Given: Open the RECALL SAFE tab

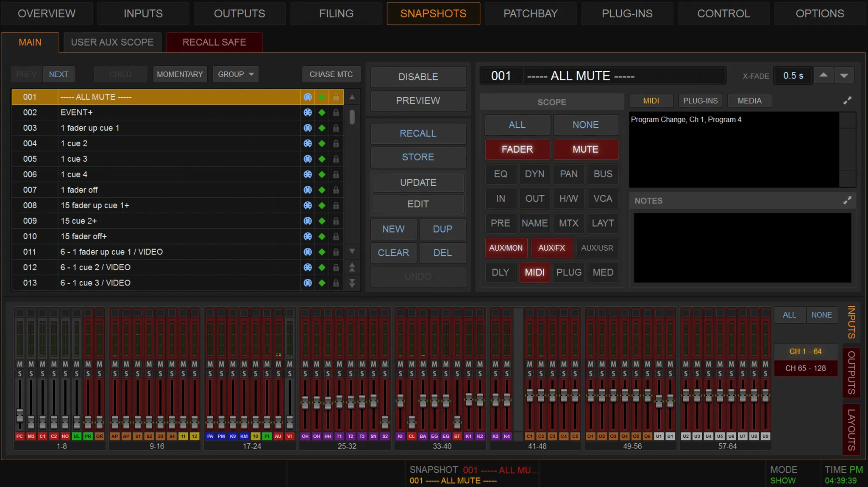Looking at the screenshot, I should coord(214,42).
